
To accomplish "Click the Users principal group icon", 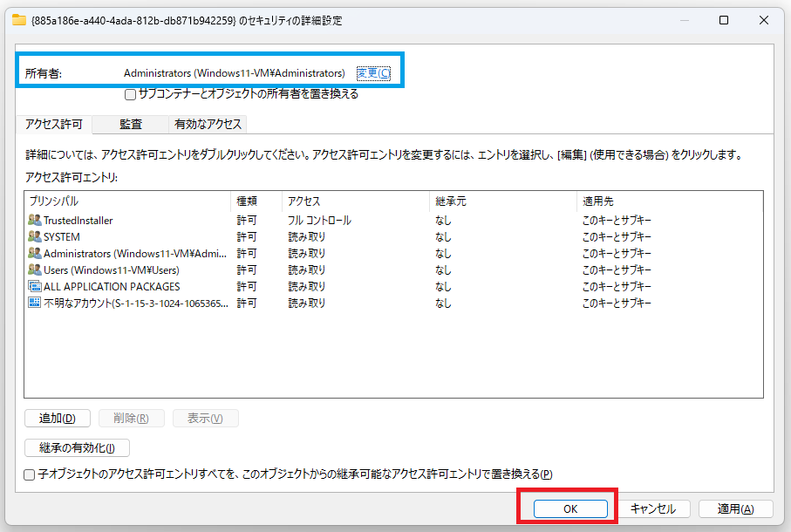I will [34, 269].
